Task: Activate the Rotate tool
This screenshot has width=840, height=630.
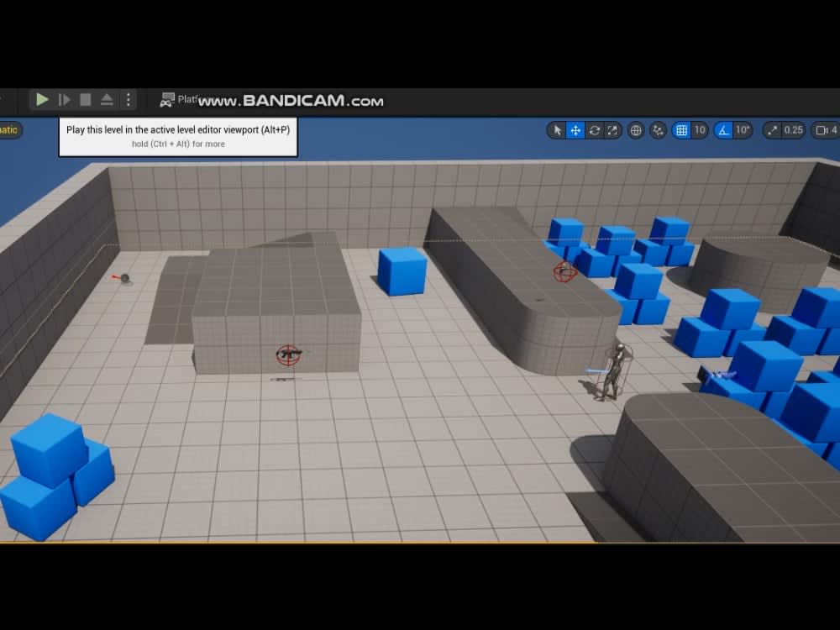Action: tap(594, 130)
